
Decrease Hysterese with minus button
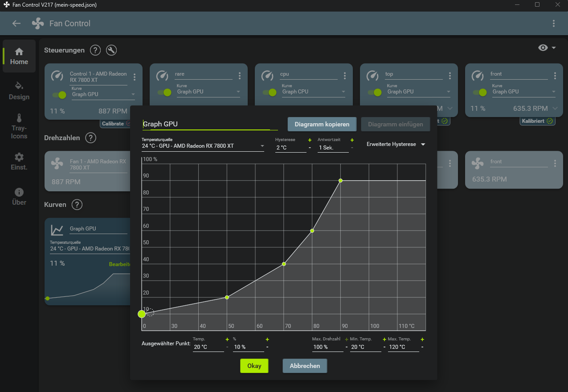[310, 148]
